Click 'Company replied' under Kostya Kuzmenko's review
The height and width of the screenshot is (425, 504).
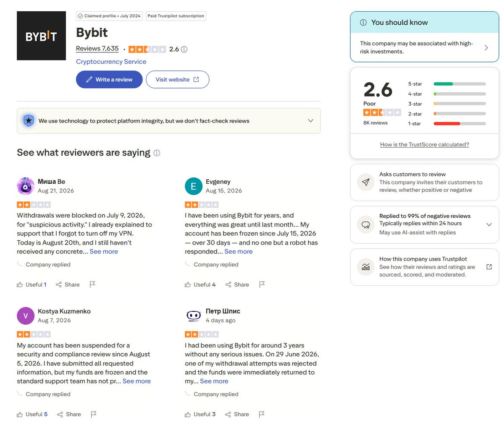click(x=48, y=394)
